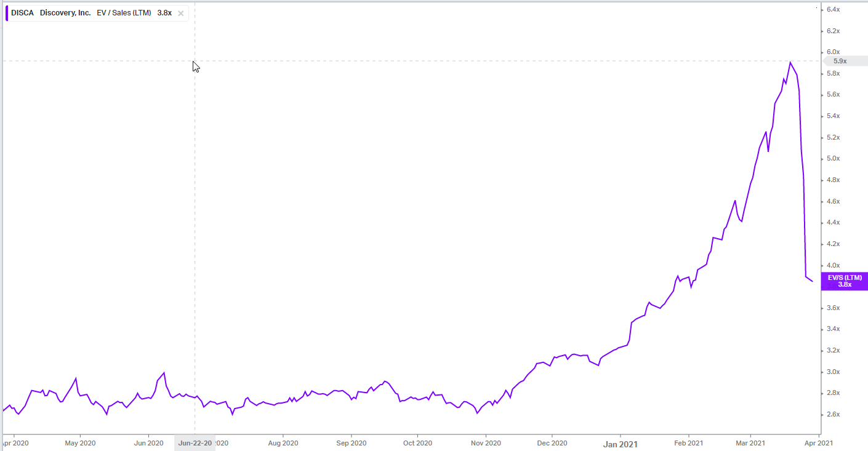Screen dimensions: 868x451
Task: Click the Nov 2020 axis label
Action: point(485,443)
